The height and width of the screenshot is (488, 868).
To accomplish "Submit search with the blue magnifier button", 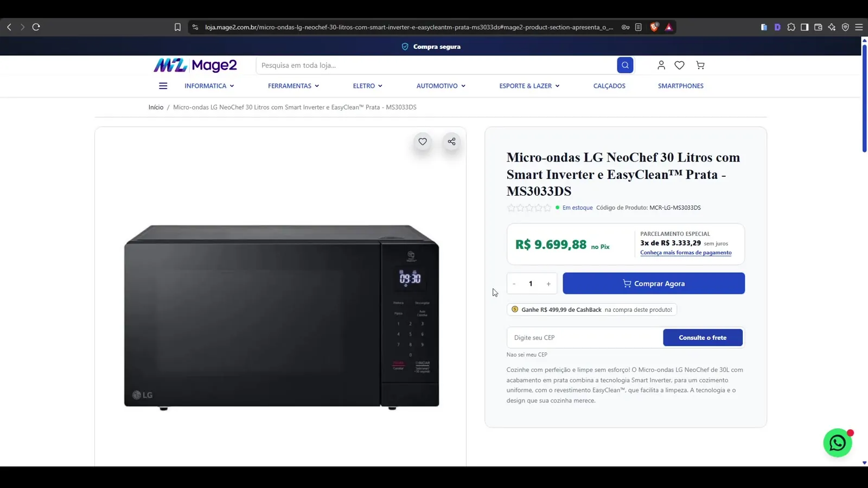I will [625, 65].
